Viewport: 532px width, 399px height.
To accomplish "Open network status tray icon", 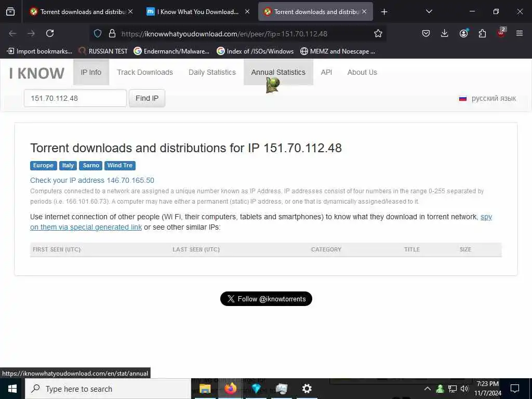I will pos(453,389).
